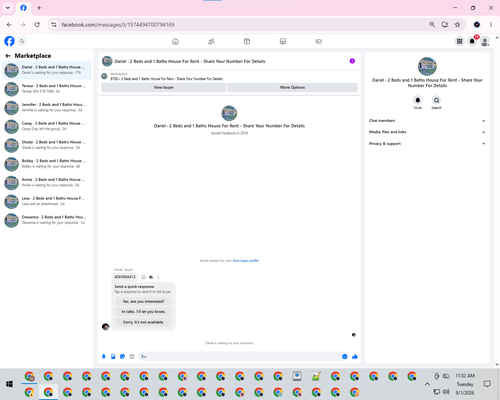
Task: Open the Gaming icon in top navigation
Action: click(319, 41)
